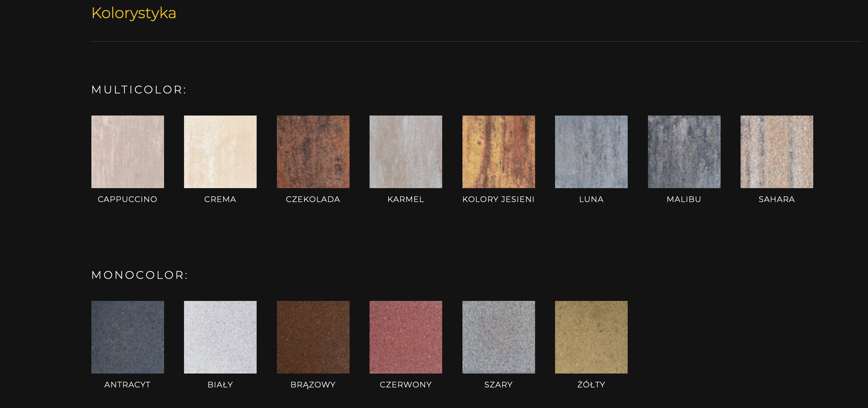Select the Antracyt monocolor swatch
The image size is (868, 408).
tap(128, 337)
